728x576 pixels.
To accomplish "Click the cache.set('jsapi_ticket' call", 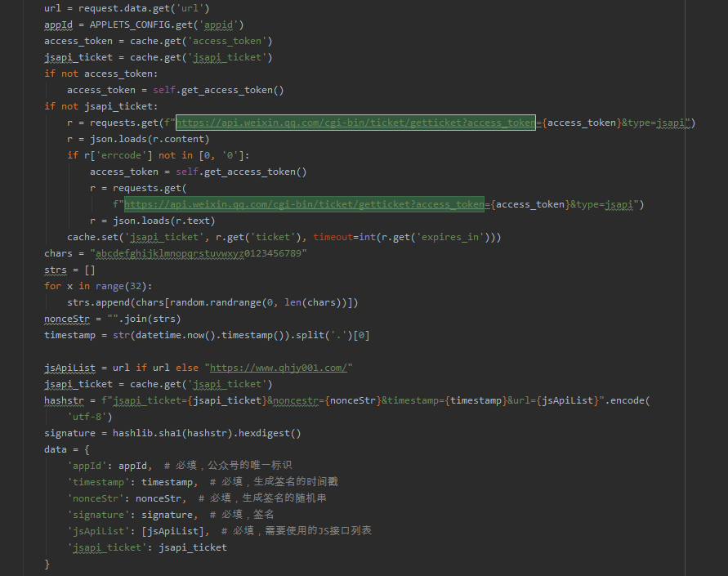I will 136,237.
